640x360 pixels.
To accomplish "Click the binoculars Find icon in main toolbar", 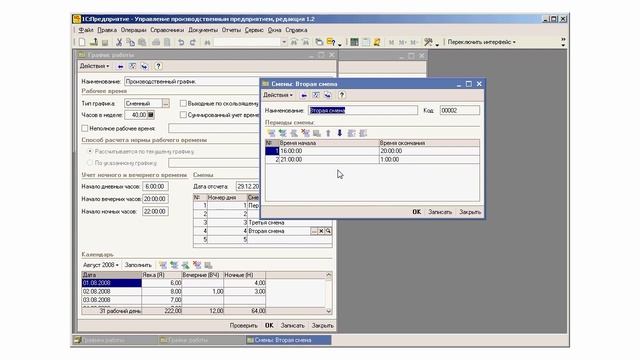I will (x=207, y=42).
